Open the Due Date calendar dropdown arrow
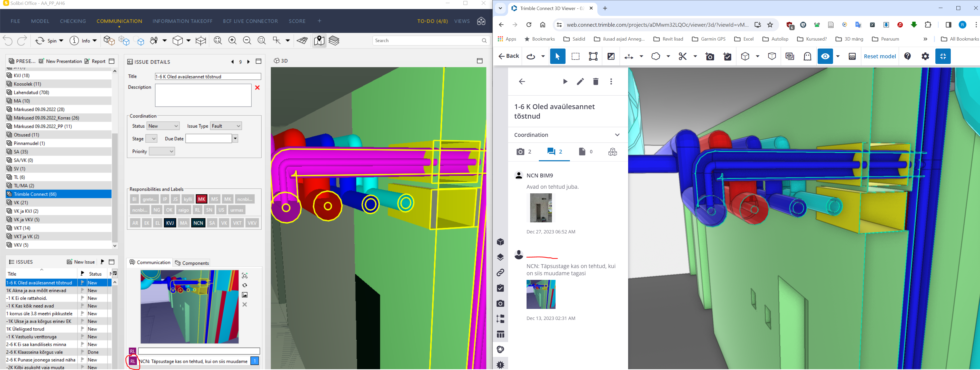 pyautogui.click(x=235, y=139)
